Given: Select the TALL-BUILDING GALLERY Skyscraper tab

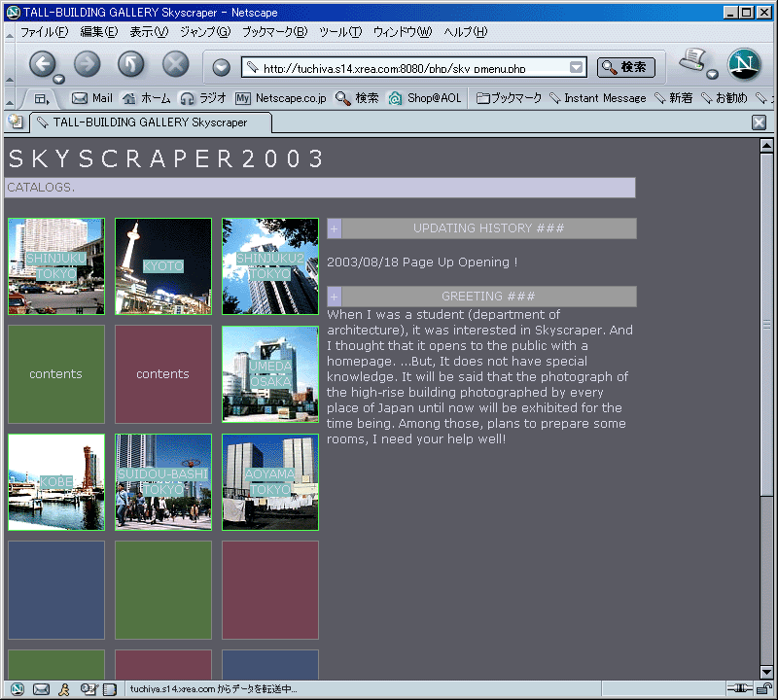Looking at the screenshot, I should pos(151,122).
